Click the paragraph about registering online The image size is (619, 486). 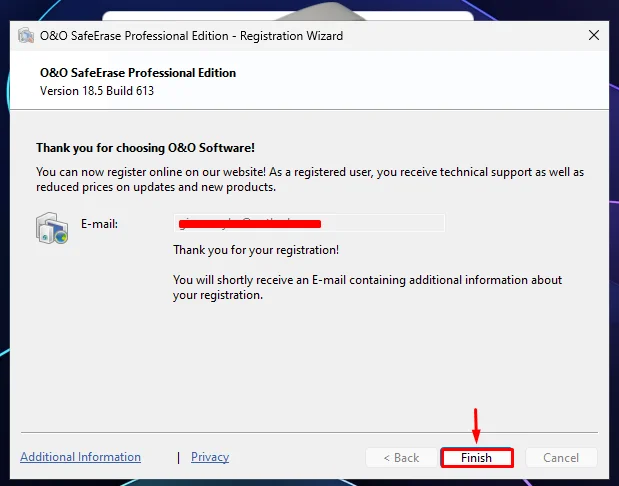coord(310,179)
